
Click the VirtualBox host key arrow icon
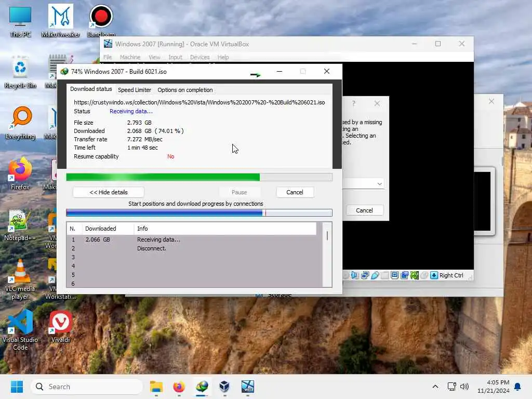click(x=434, y=275)
